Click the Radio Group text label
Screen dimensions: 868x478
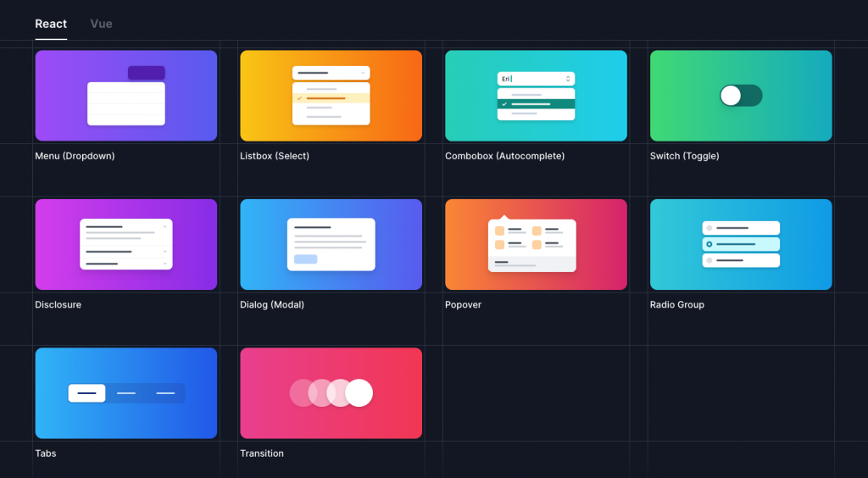pos(677,305)
